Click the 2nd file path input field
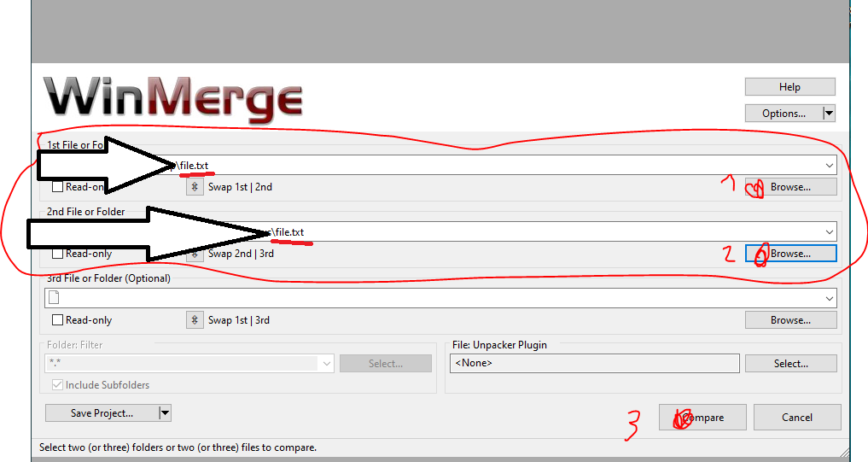The image size is (868, 462). tap(440, 231)
